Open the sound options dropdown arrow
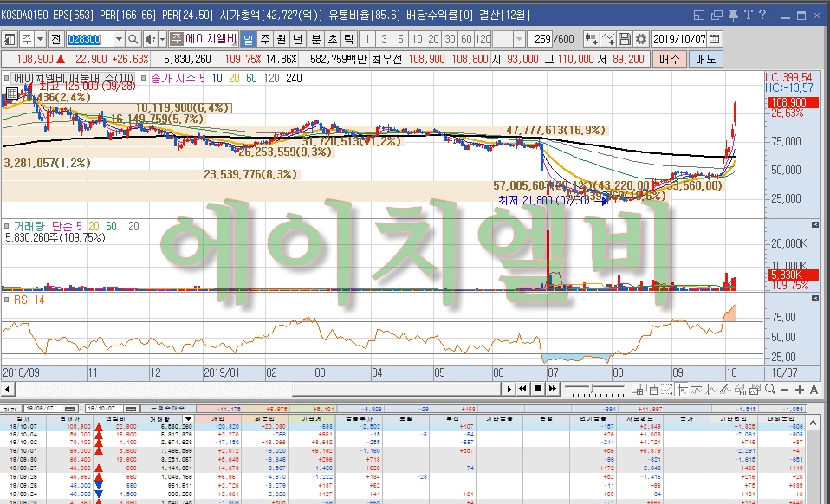Viewport: 830px width, 504px height. [162, 39]
